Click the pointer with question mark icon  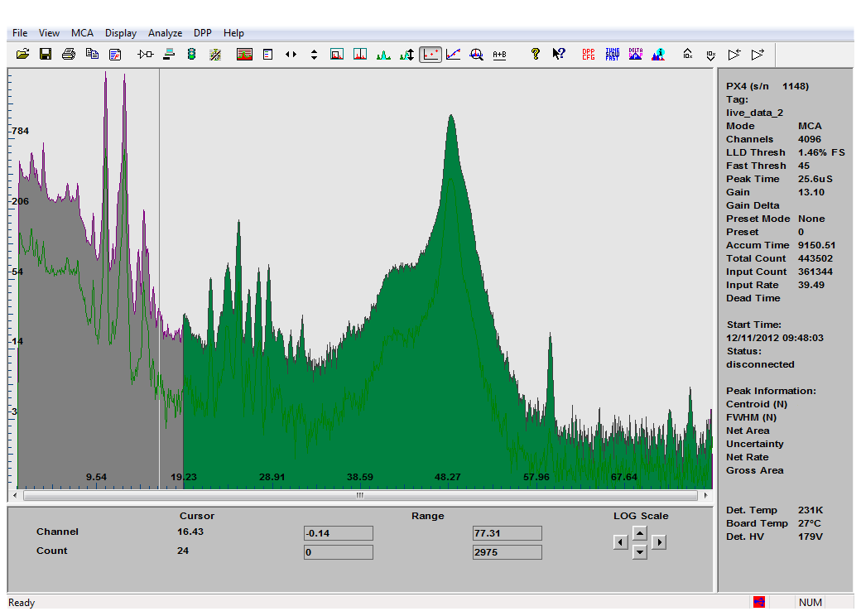[x=559, y=54]
